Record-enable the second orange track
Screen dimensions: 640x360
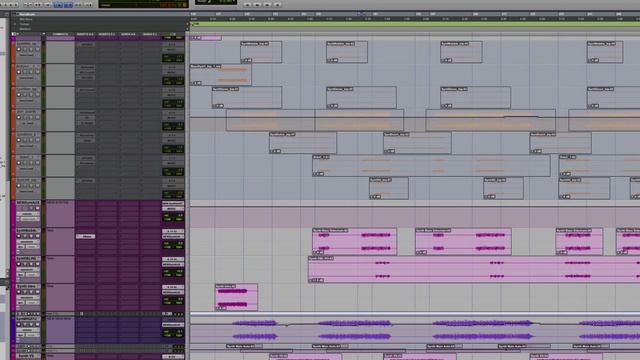pyautogui.click(x=19, y=72)
